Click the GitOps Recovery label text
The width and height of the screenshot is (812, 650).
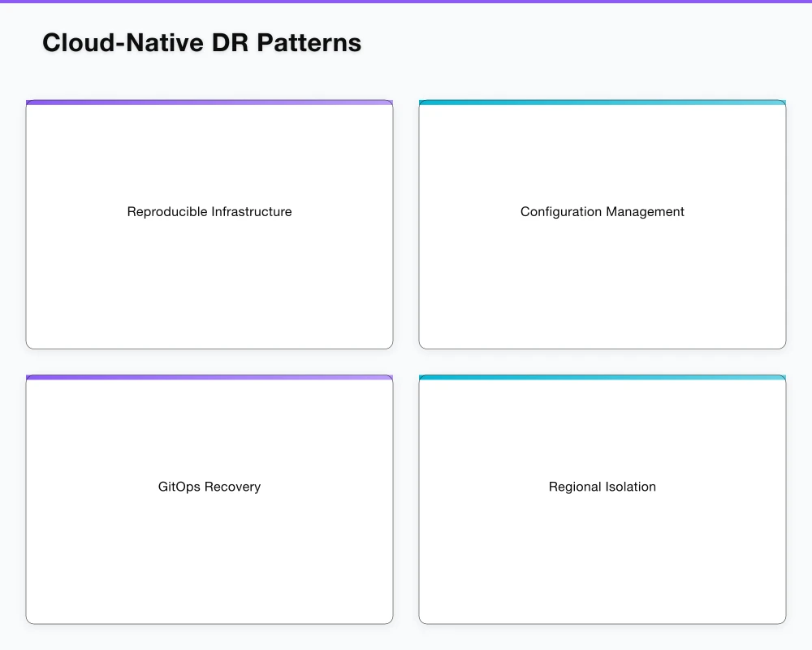[209, 487]
